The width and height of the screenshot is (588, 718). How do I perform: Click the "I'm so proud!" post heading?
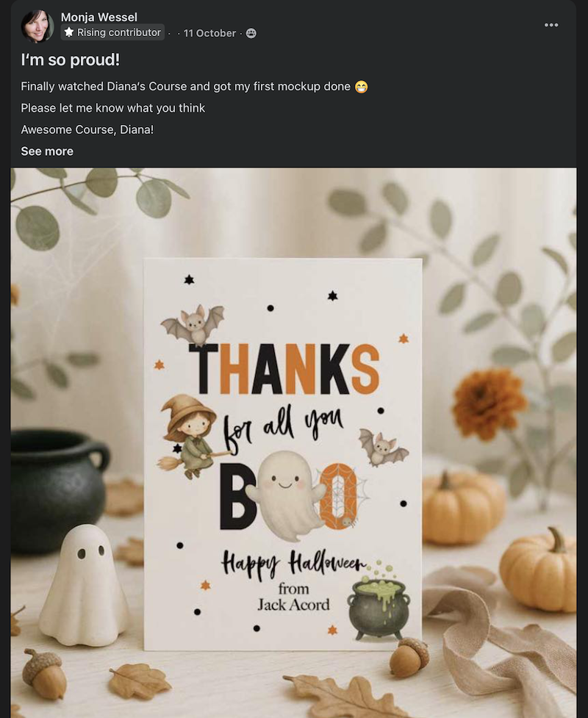70,60
